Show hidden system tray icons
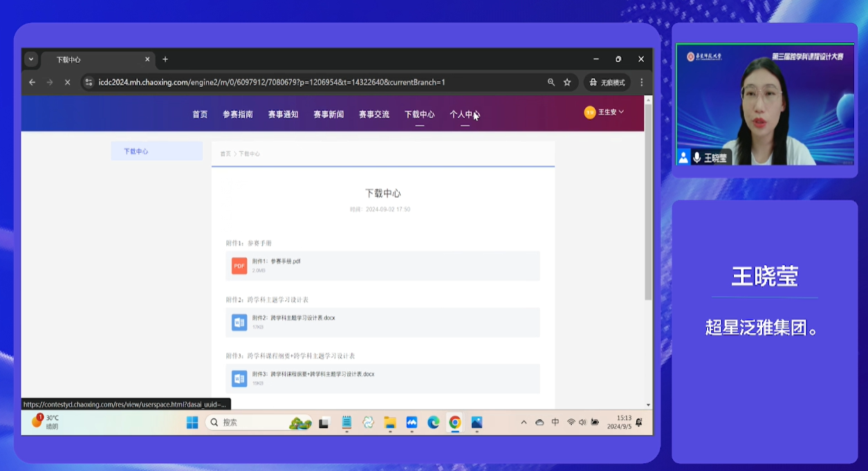The image size is (868, 471). point(524,423)
